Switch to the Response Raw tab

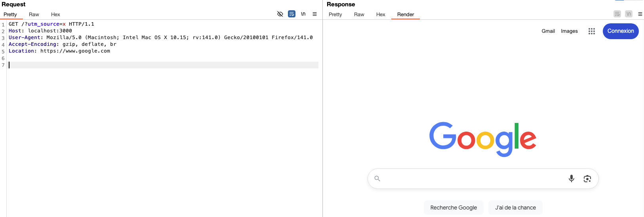(359, 14)
